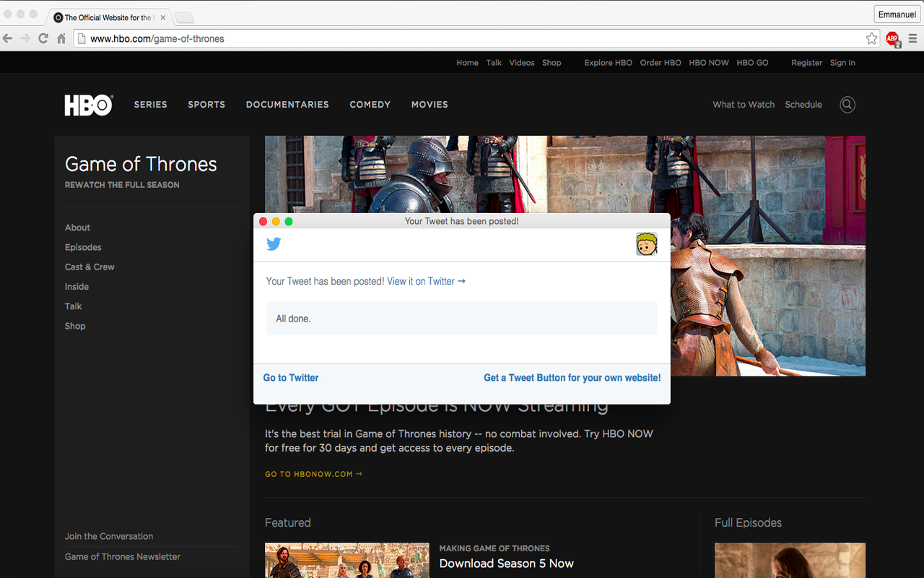Open the SERIES menu

click(150, 105)
